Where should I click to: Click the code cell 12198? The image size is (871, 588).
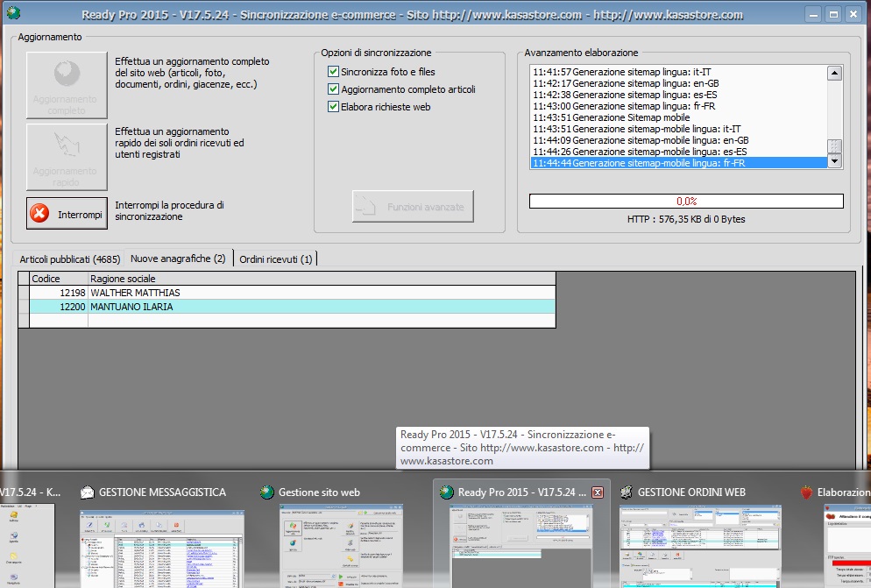[59, 293]
